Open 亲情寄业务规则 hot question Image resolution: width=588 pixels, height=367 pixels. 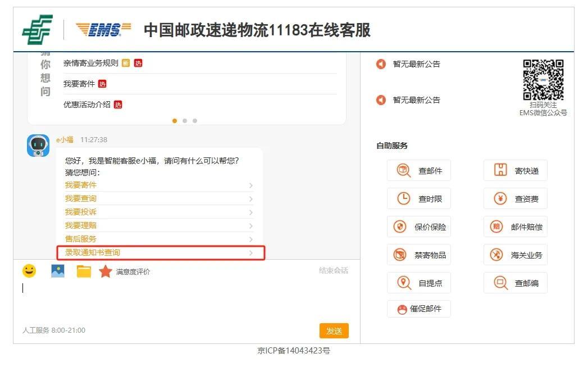click(91, 63)
